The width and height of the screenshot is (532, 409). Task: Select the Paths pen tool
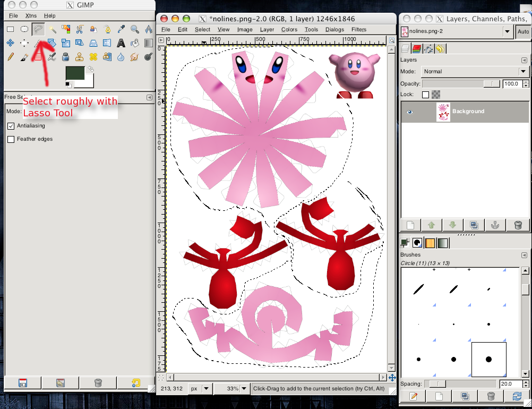(107, 29)
